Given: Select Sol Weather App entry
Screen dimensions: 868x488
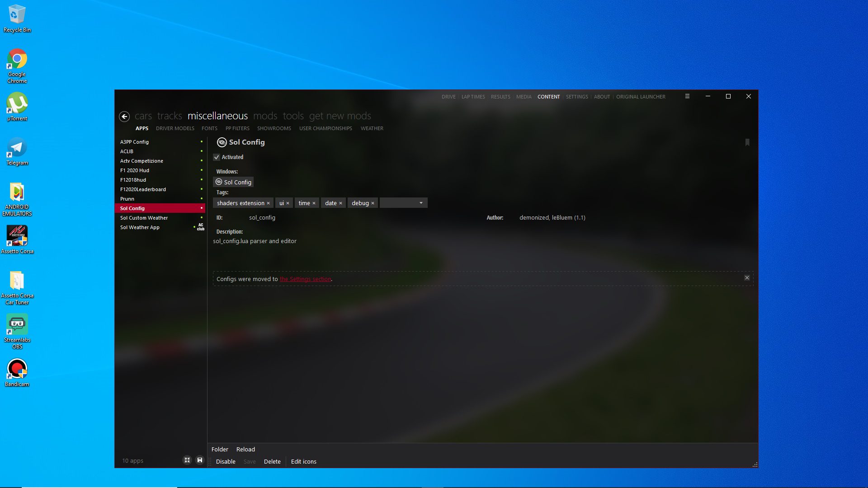Looking at the screenshot, I should tap(160, 227).
